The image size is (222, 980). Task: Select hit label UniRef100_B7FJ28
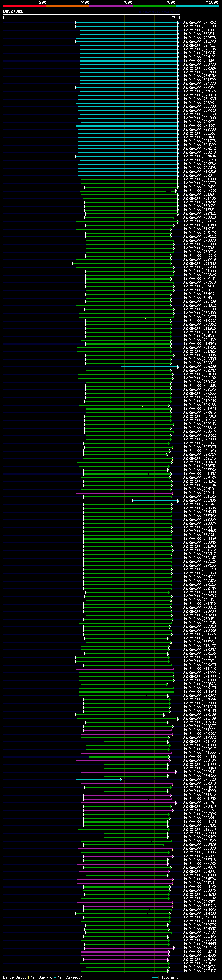coord(199,779)
